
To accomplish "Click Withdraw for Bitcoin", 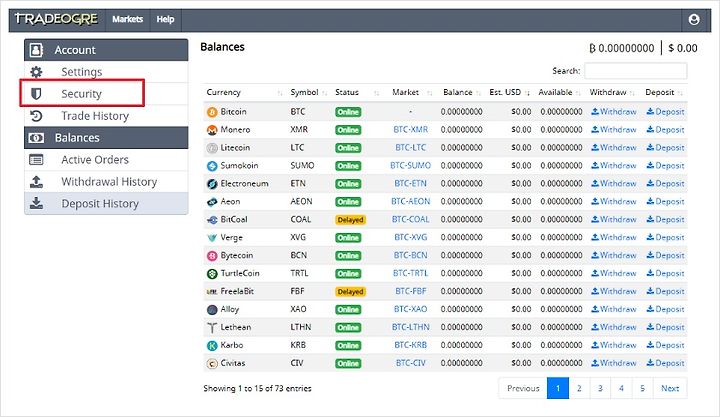I will pyautogui.click(x=613, y=112).
